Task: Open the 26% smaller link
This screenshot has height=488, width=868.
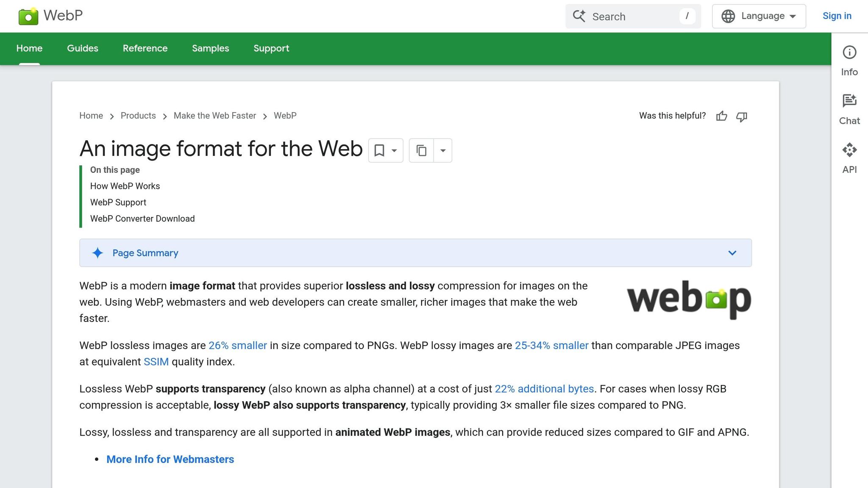Action: (238, 345)
